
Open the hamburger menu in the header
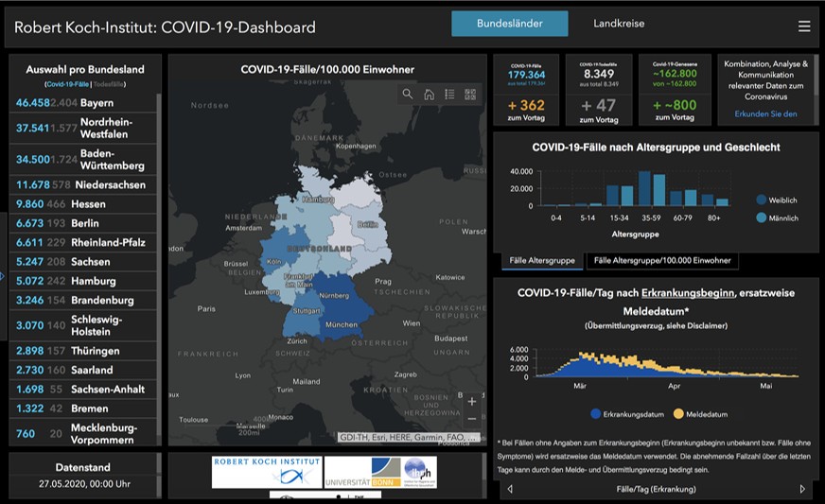point(804,26)
